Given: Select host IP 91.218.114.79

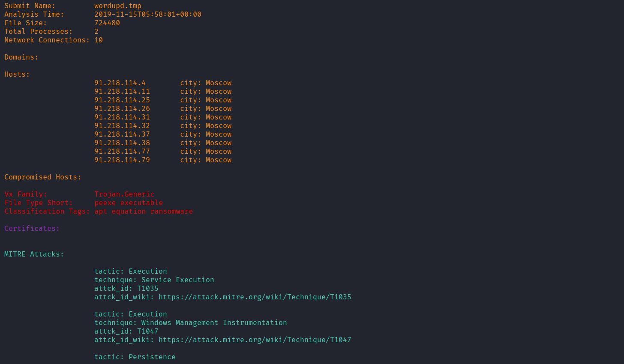Looking at the screenshot, I should [x=122, y=160].
